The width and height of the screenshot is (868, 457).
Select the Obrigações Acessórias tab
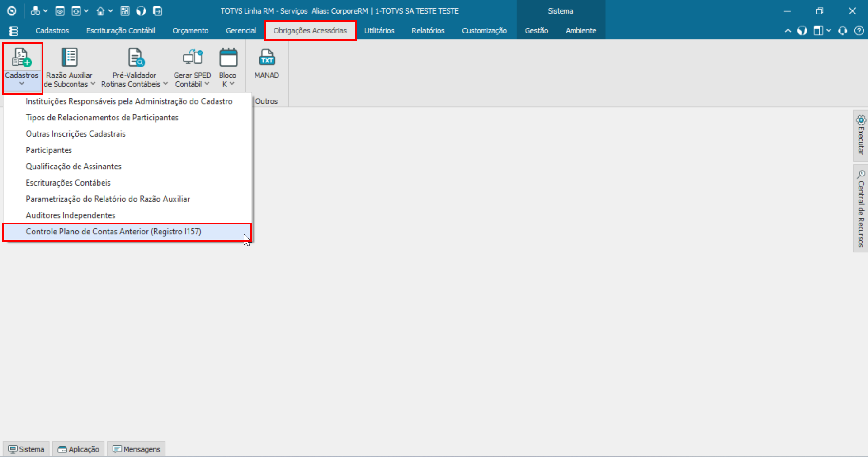coord(310,31)
